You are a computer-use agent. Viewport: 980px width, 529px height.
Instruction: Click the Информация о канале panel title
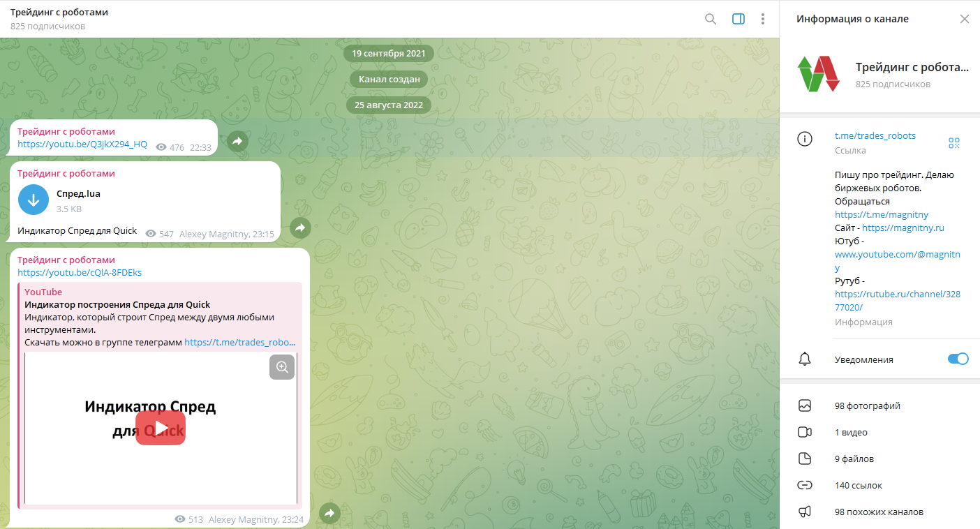(x=852, y=19)
